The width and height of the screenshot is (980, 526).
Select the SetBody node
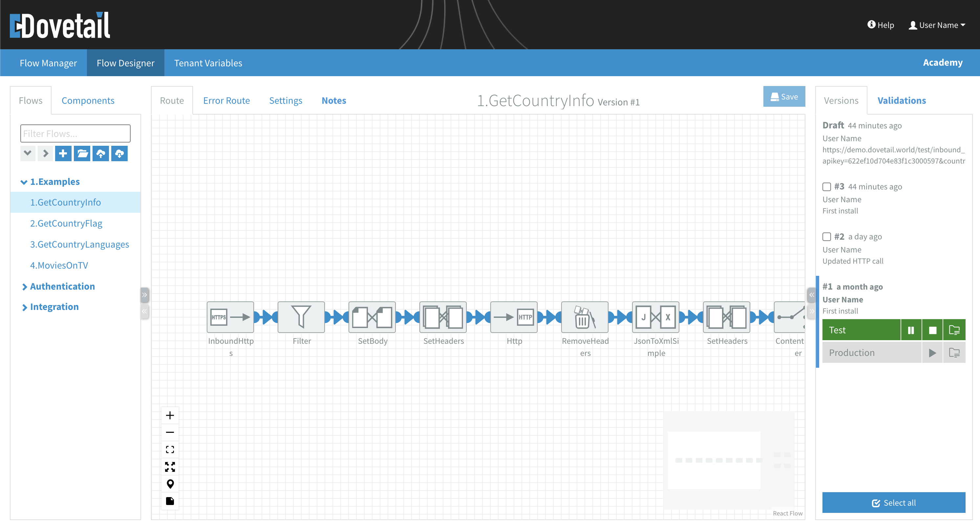[x=372, y=317]
